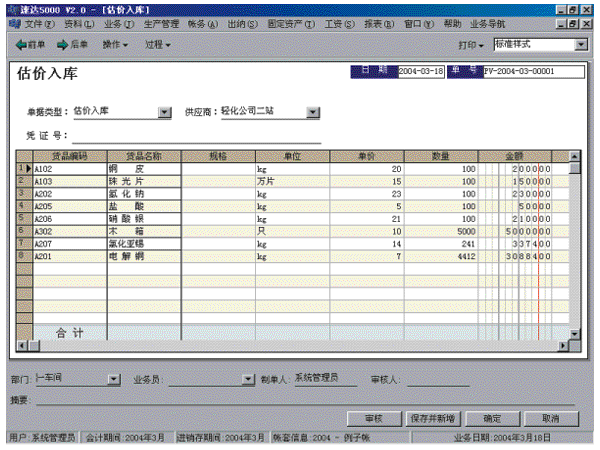Expand the 供应商 dropdown list
This screenshot has height=450, width=600.
tap(313, 113)
